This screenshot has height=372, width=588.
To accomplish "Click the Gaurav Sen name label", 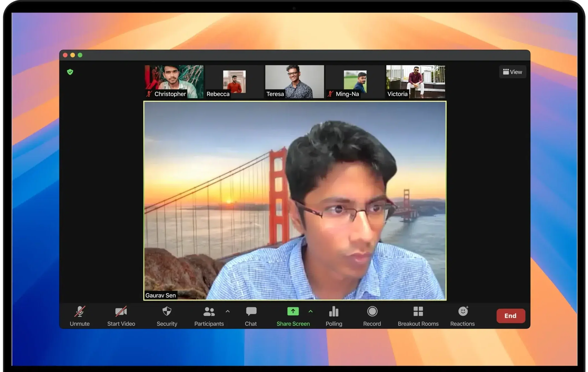I will pos(161,295).
